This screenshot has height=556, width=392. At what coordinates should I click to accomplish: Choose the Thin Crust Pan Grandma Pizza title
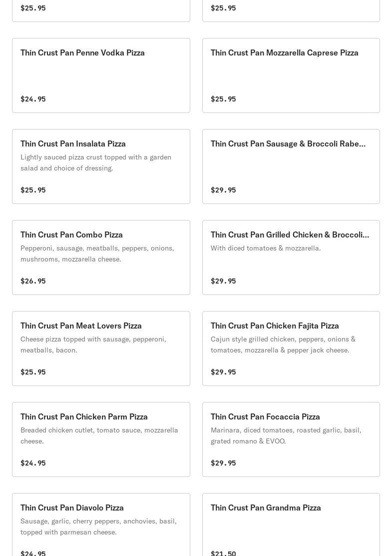266,508
